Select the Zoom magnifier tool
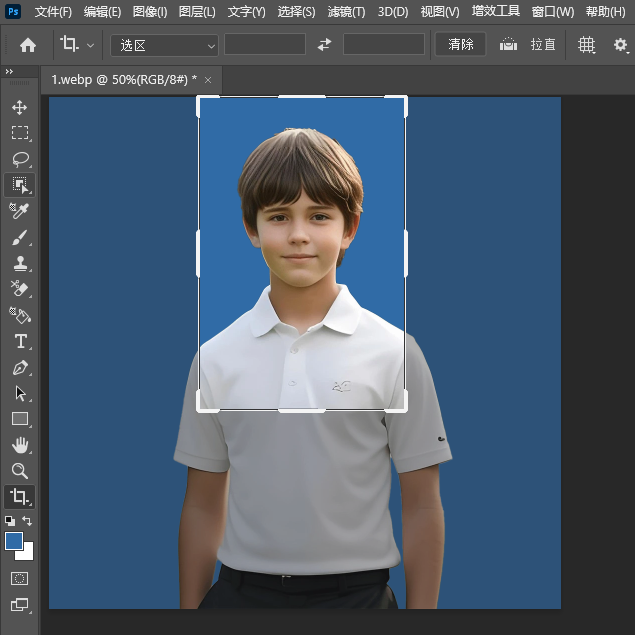 19,471
